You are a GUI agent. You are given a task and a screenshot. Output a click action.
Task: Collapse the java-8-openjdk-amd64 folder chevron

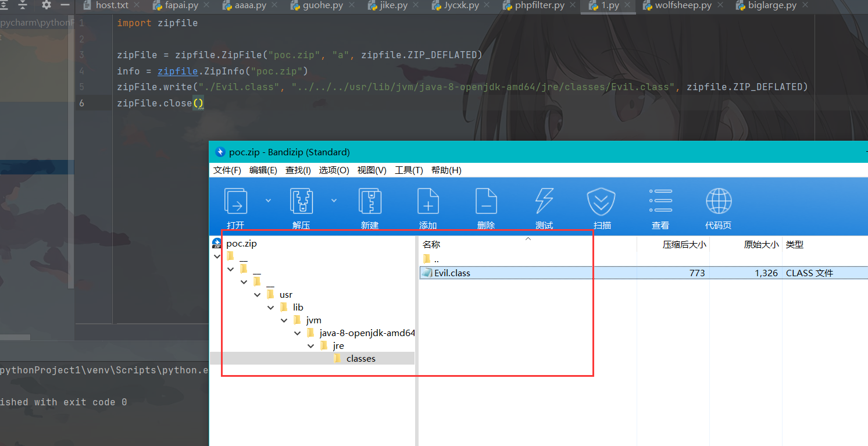pos(297,333)
